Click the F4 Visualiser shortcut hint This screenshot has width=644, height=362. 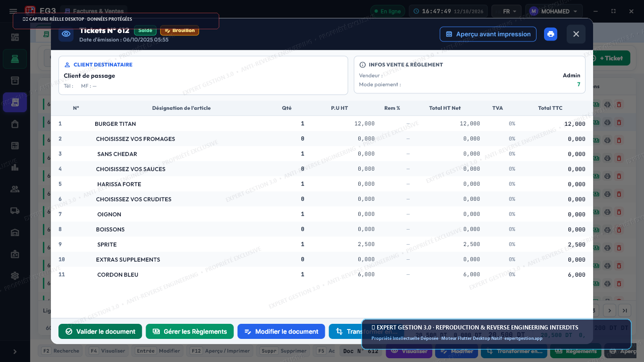tap(107, 351)
